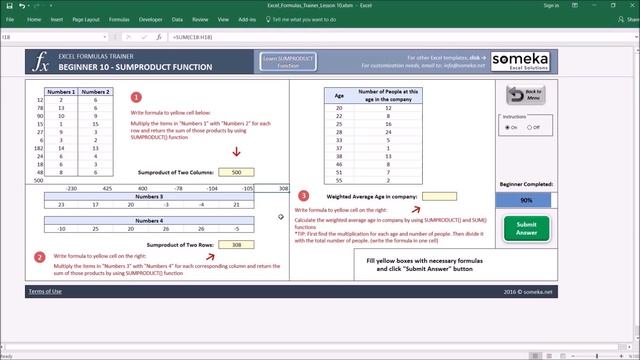Click the Undo arrow icon
Image resolution: width=640 pixels, height=360 pixels.
[21, 6]
